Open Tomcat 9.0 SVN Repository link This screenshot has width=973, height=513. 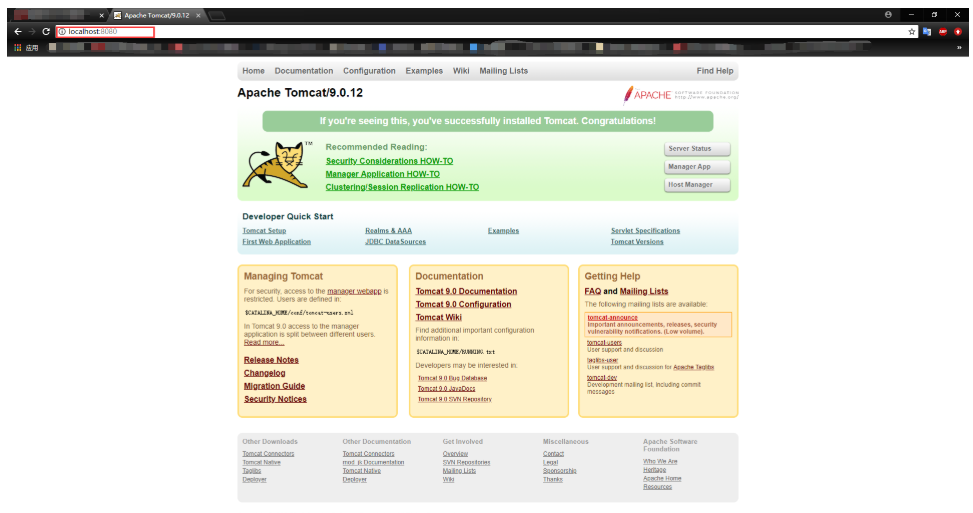[x=454, y=399]
